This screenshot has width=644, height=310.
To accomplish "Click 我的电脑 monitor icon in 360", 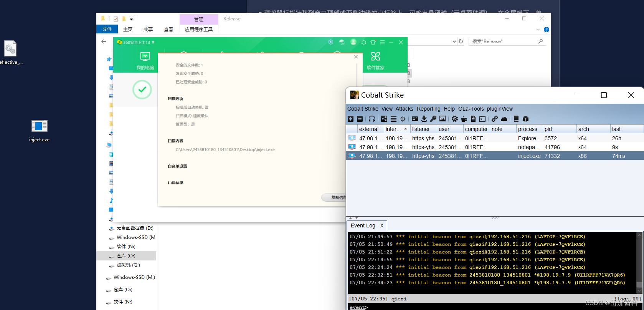I will pos(145,57).
